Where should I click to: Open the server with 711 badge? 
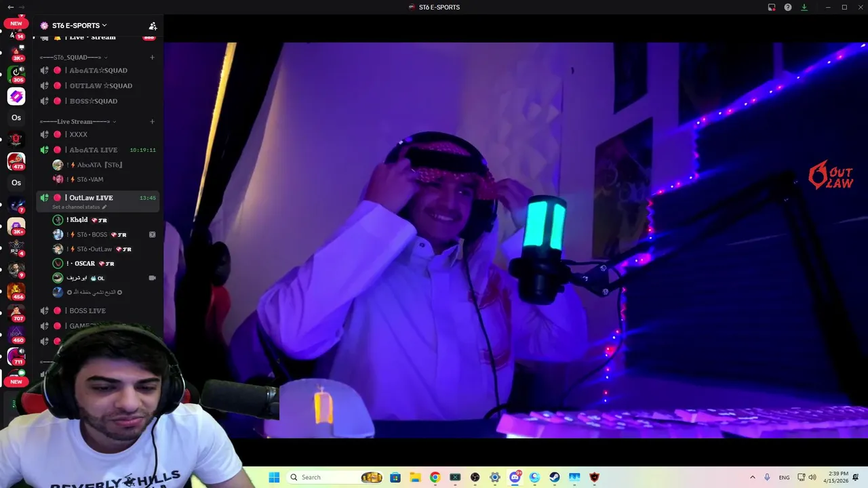[x=16, y=357]
